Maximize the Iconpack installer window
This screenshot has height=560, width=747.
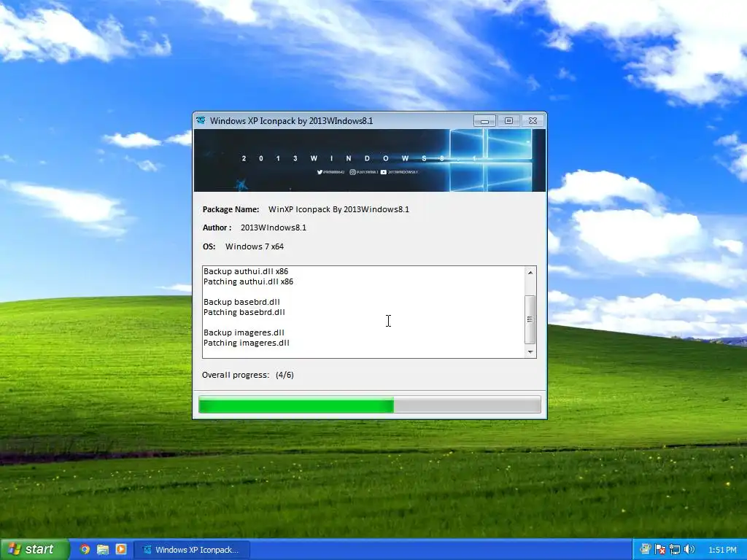[508, 121]
